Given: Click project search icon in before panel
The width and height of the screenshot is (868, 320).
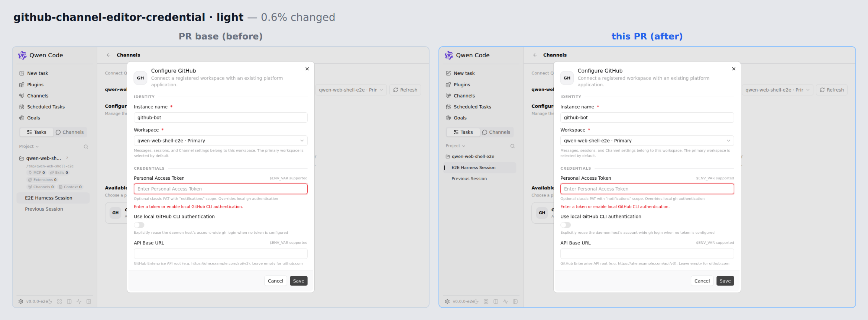Looking at the screenshot, I should [x=86, y=147].
